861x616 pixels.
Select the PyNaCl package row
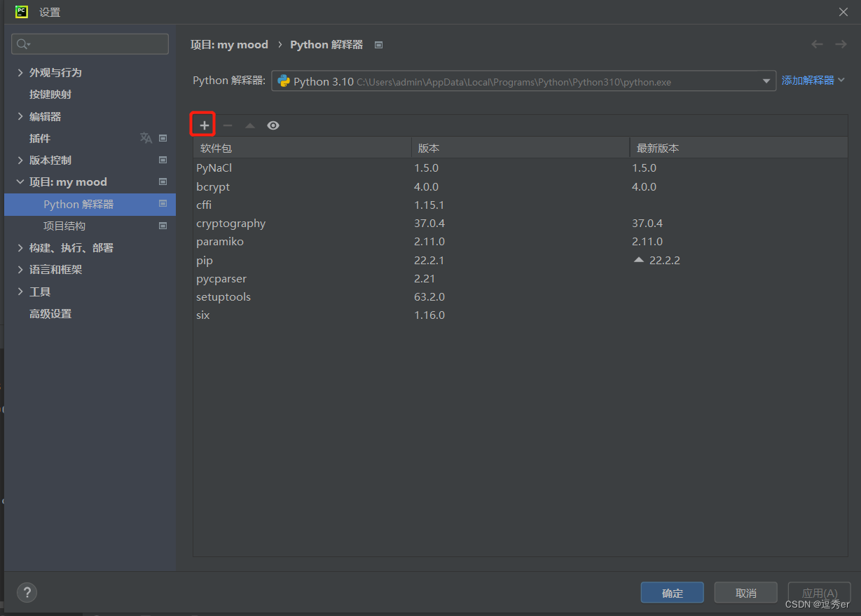click(x=521, y=168)
